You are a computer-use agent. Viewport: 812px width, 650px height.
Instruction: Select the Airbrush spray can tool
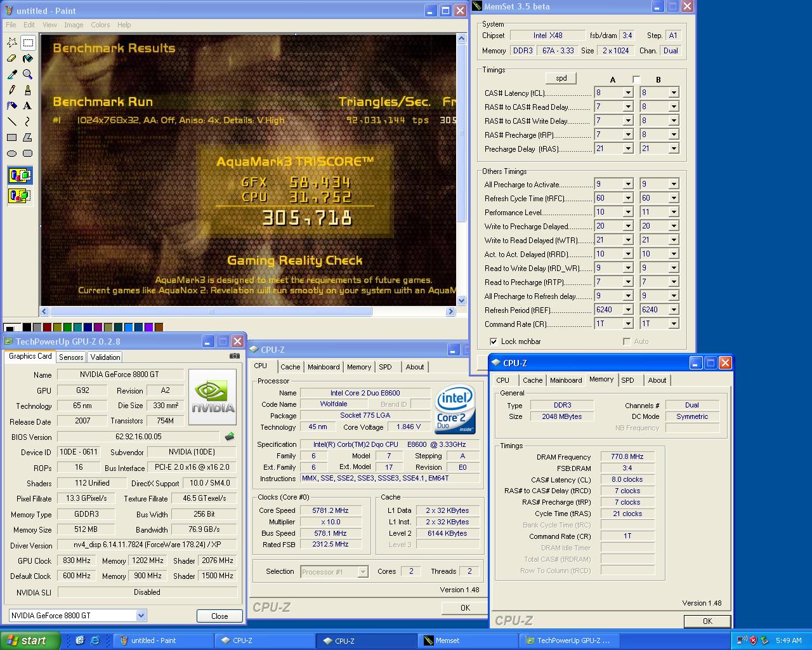pyautogui.click(x=11, y=106)
